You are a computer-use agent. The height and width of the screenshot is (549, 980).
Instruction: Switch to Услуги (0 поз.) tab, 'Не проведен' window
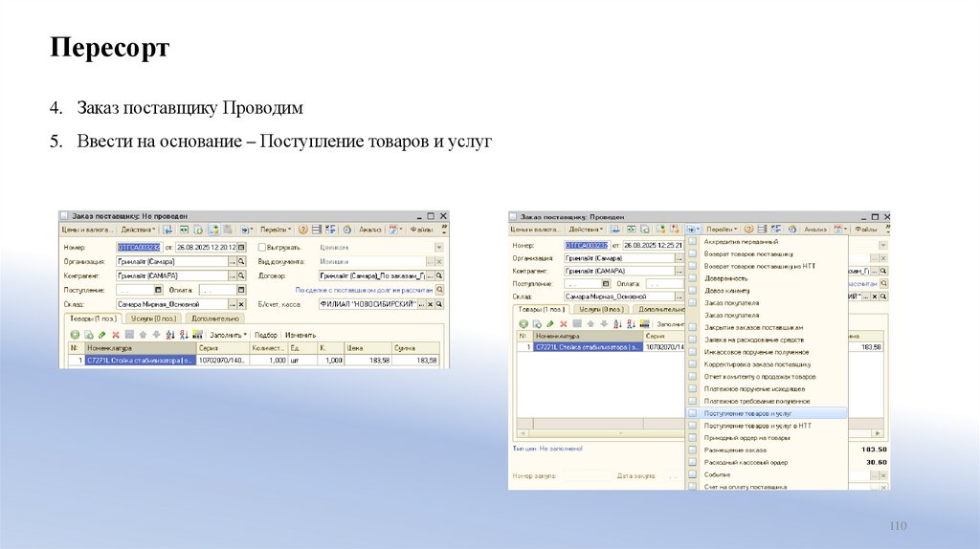click(x=154, y=318)
